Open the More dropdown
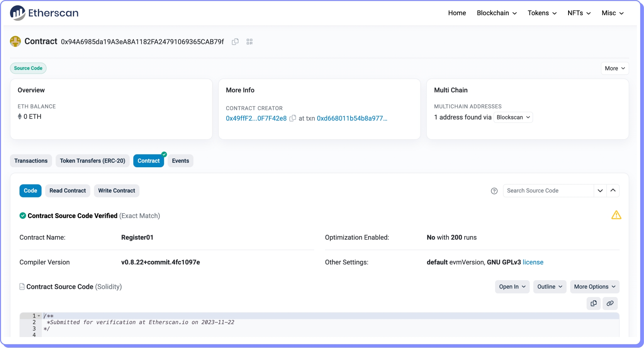Viewport: 644px width, 348px height. (615, 68)
